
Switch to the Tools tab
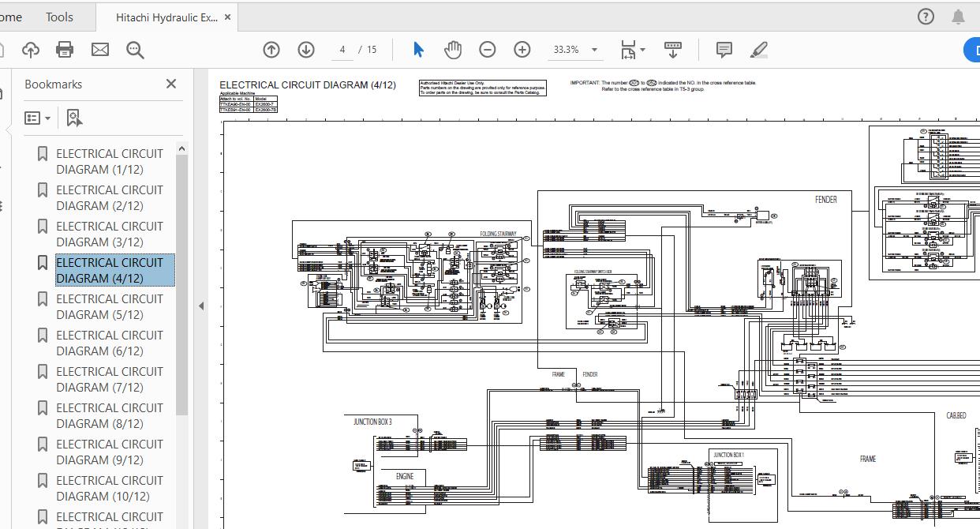coord(59,17)
